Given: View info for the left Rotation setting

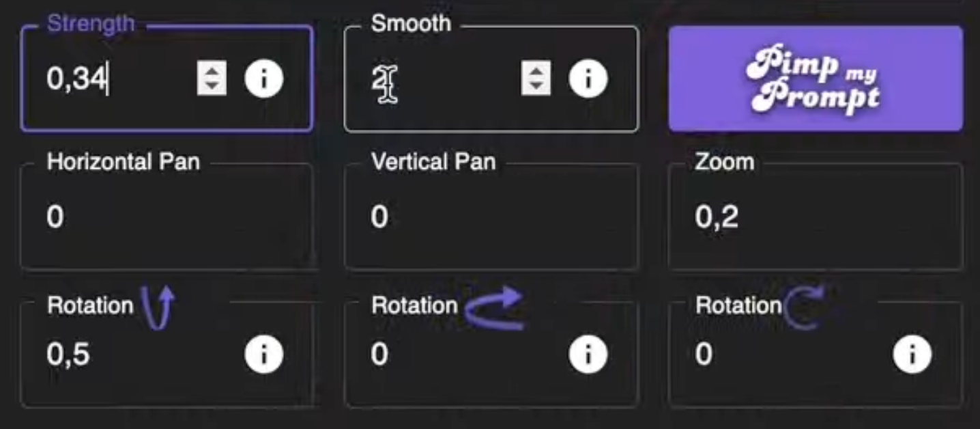Looking at the screenshot, I should [264, 353].
